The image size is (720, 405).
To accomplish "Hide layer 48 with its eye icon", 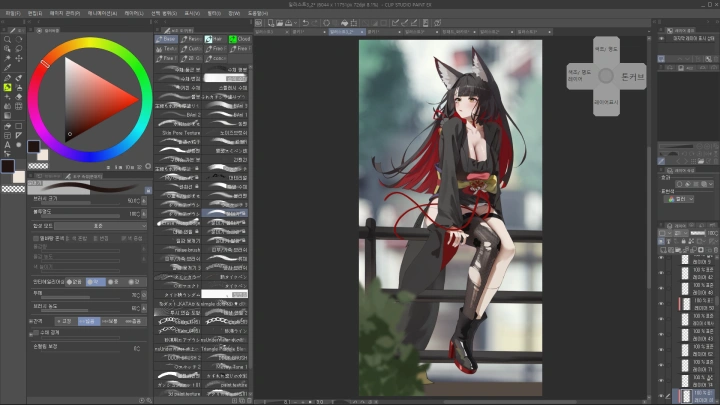I will [x=661, y=289].
